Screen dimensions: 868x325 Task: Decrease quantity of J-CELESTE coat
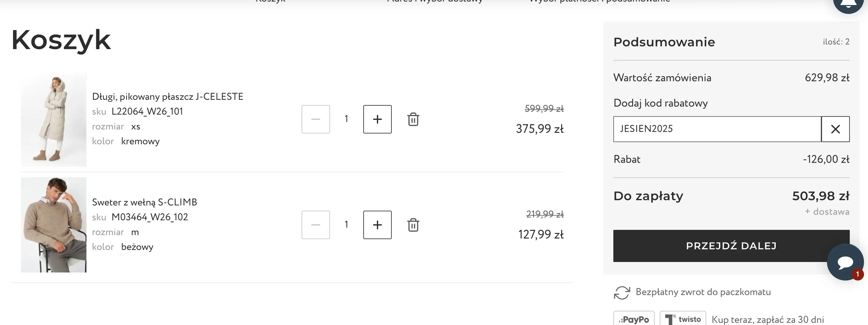pos(315,119)
